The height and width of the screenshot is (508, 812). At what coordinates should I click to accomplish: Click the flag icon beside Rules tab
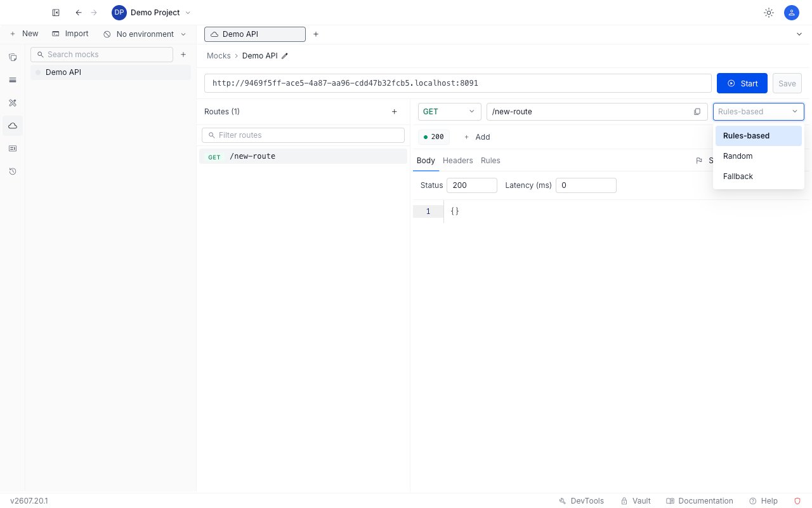pyautogui.click(x=699, y=161)
